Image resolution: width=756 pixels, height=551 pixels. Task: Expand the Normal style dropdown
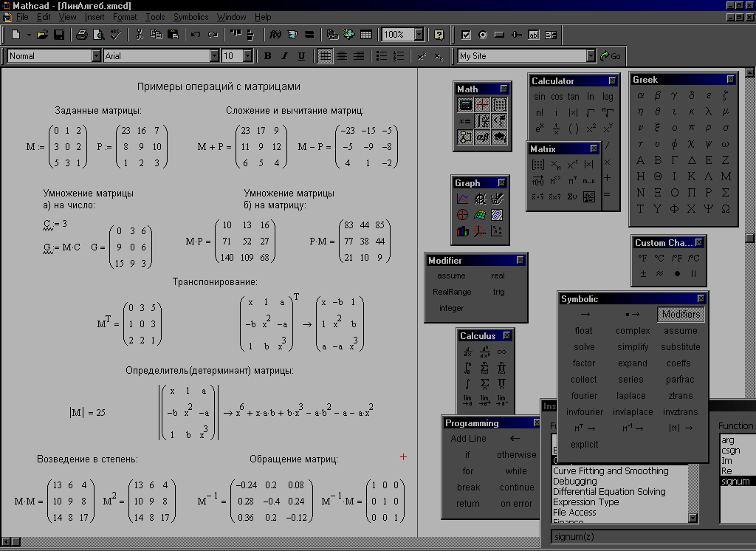(x=96, y=56)
